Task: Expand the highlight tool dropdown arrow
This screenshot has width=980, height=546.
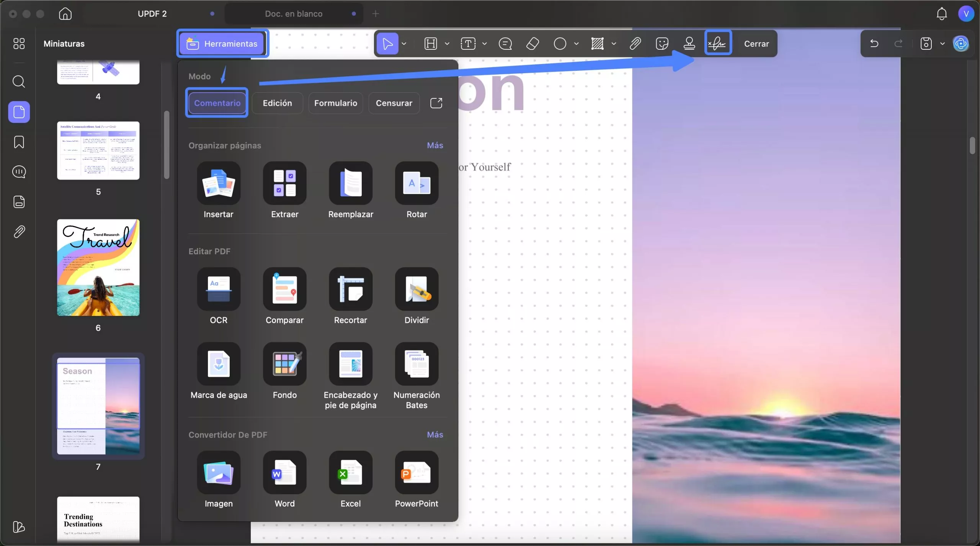Action: pyautogui.click(x=447, y=44)
